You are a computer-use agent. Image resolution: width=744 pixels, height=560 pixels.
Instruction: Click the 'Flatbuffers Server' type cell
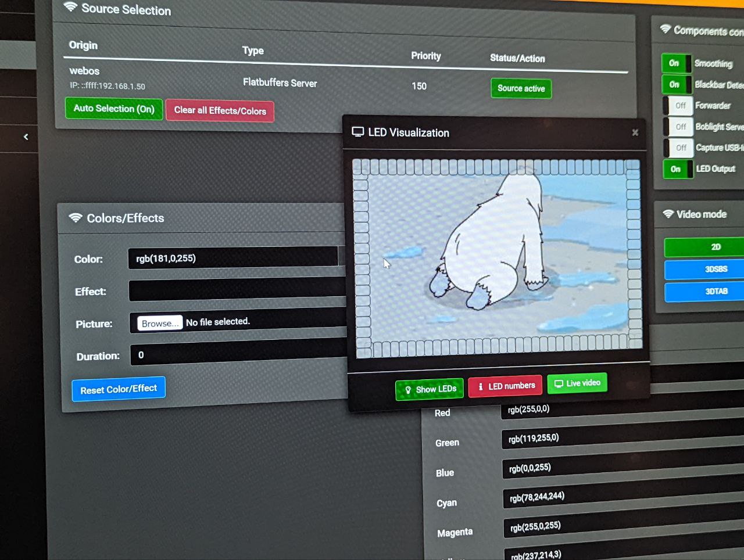(280, 82)
